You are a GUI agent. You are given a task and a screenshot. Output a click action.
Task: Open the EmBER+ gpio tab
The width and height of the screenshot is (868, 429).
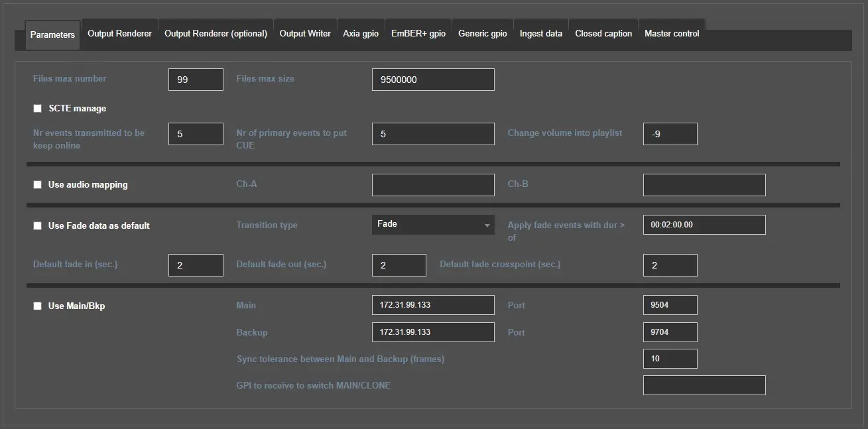point(418,34)
